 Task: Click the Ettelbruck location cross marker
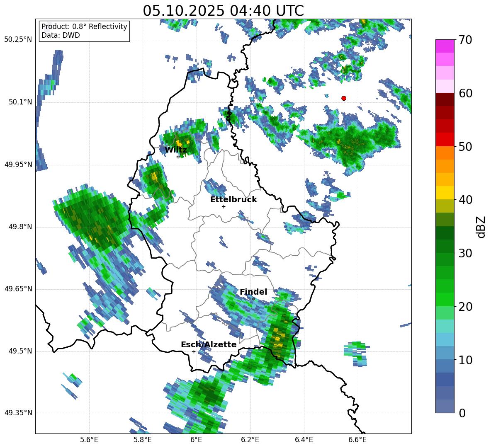(224, 206)
